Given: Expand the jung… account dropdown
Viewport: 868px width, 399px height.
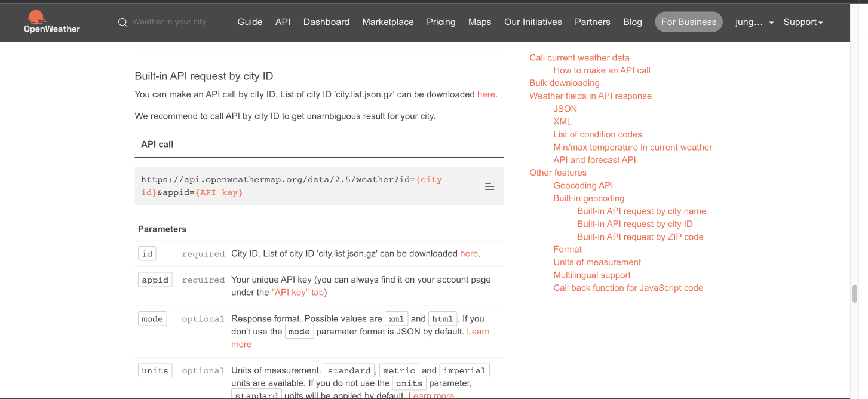Looking at the screenshot, I should (x=754, y=22).
